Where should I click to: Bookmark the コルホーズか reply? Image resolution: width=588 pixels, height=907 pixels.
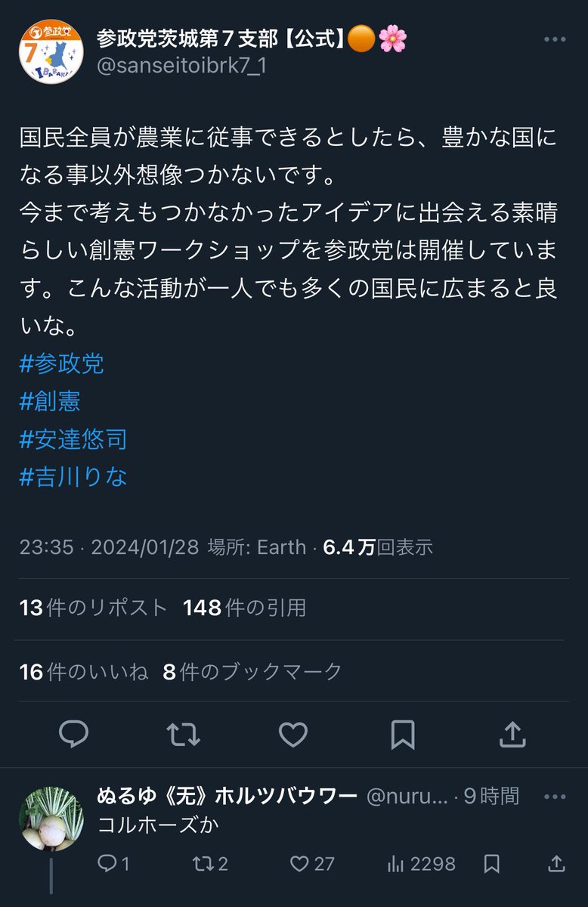click(x=492, y=863)
